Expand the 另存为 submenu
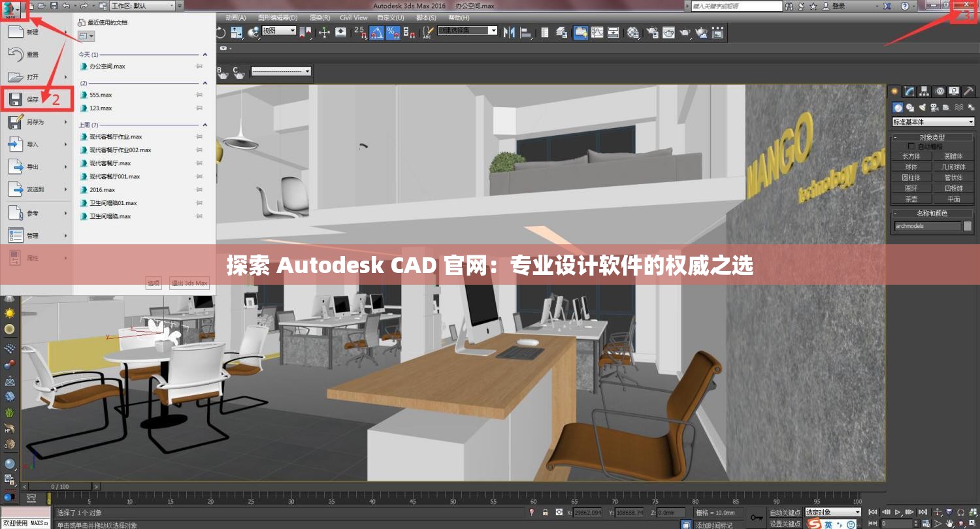The height and width of the screenshot is (529, 980). (x=66, y=122)
